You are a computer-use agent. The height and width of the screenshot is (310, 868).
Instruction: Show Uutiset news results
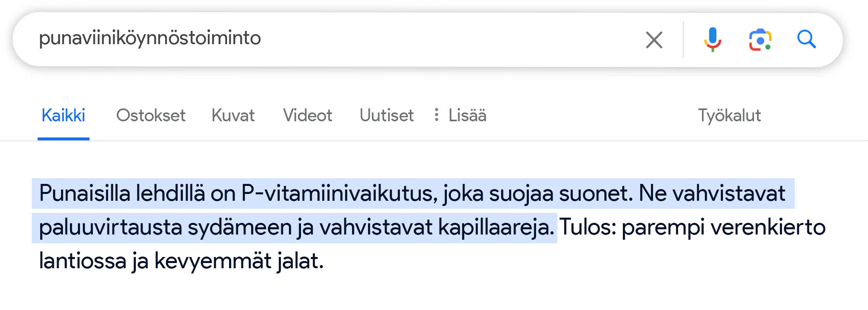[x=387, y=116]
